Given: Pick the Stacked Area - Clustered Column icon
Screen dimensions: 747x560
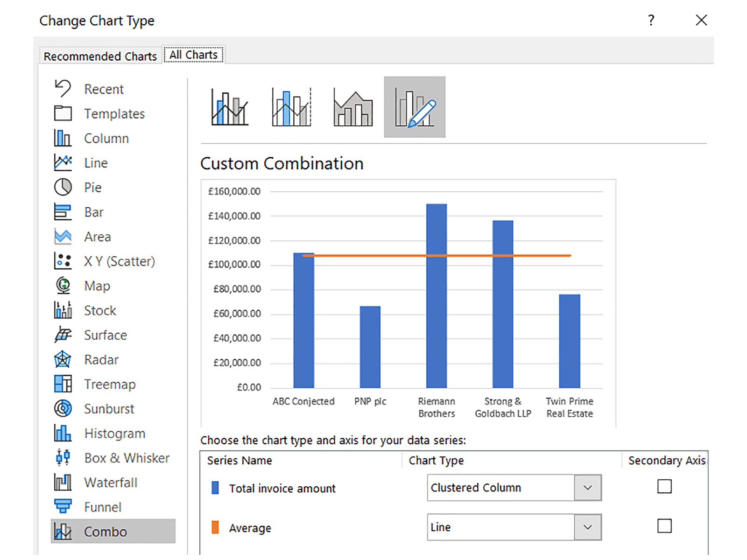Looking at the screenshot, I should 353,107.
